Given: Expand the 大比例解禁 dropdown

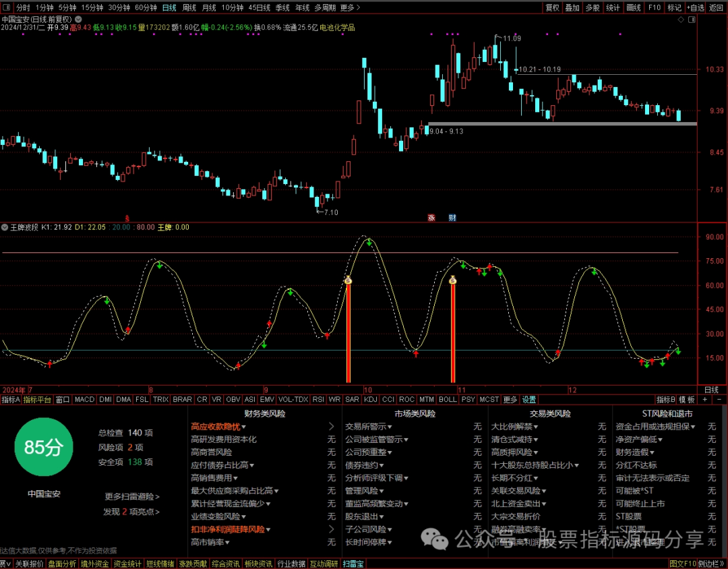Looking at the screenshot, I should tap(536, 427).
